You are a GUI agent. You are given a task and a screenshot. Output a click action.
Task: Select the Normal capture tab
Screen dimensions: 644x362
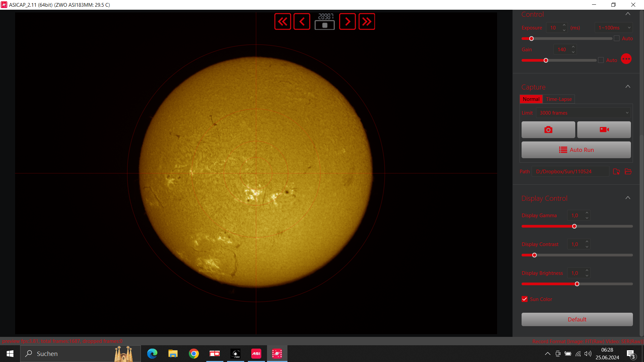click(x=531, y=99)
